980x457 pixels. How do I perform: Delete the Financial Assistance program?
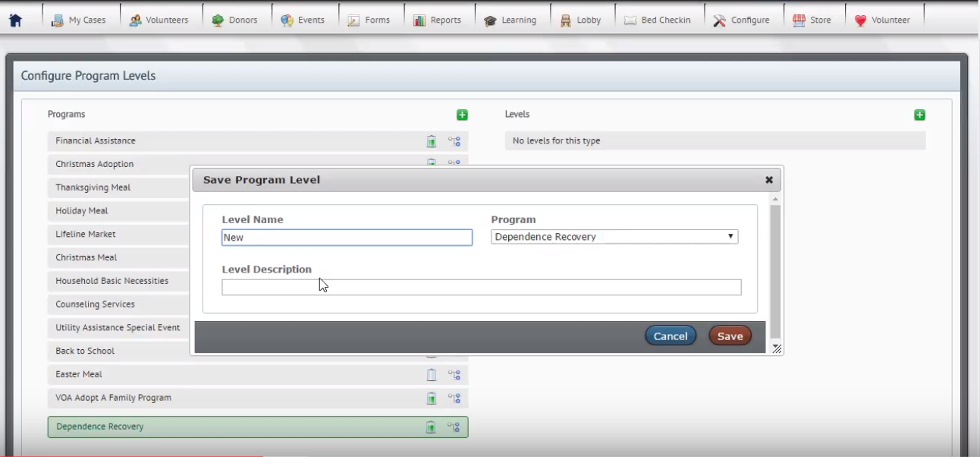(x=431, y=141)
